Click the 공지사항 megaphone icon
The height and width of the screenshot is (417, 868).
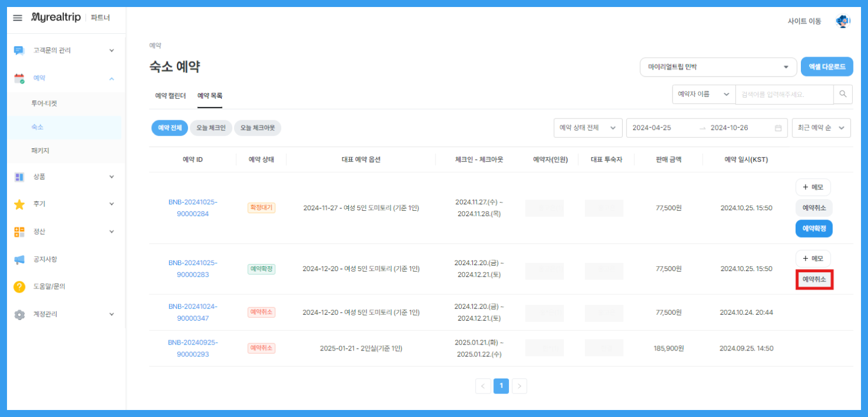18,259
